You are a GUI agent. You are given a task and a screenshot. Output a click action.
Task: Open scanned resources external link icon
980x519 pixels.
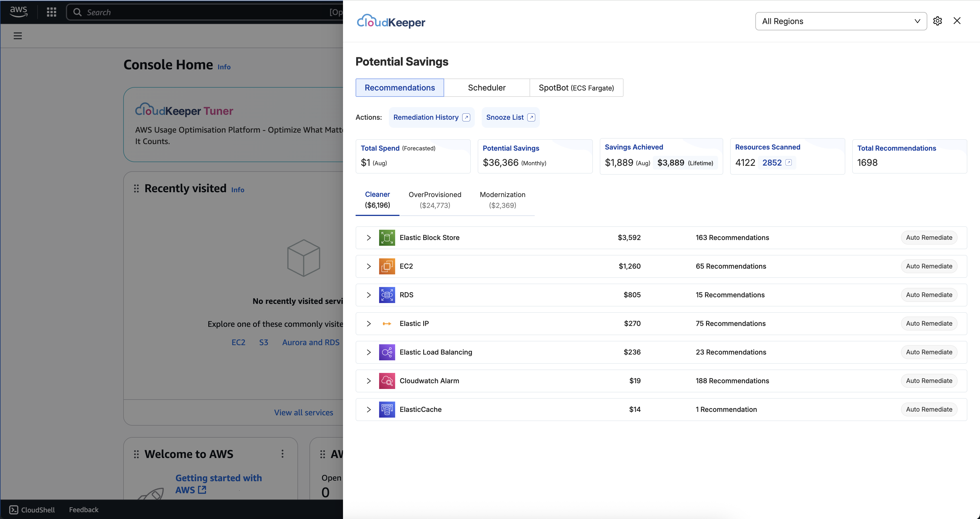(x=788, y=163)
